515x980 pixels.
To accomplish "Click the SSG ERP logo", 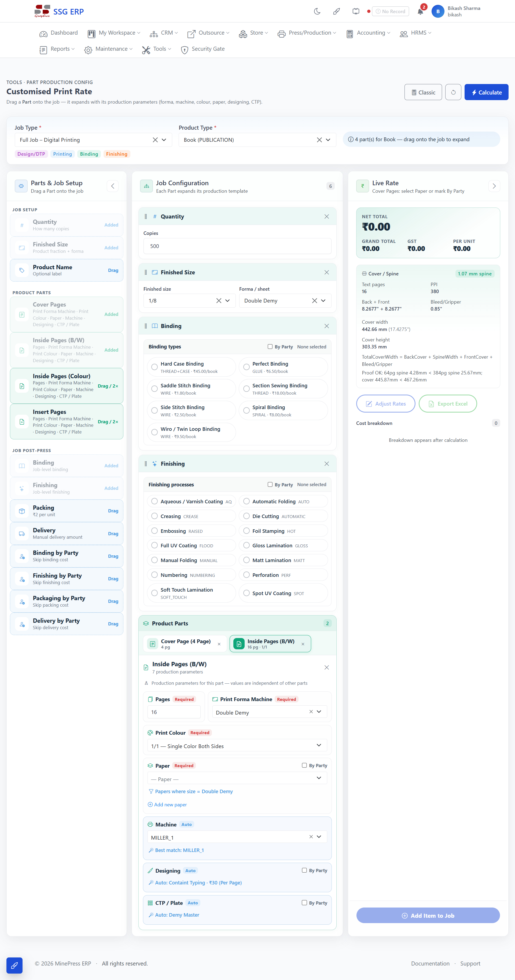I will point(59,12).
